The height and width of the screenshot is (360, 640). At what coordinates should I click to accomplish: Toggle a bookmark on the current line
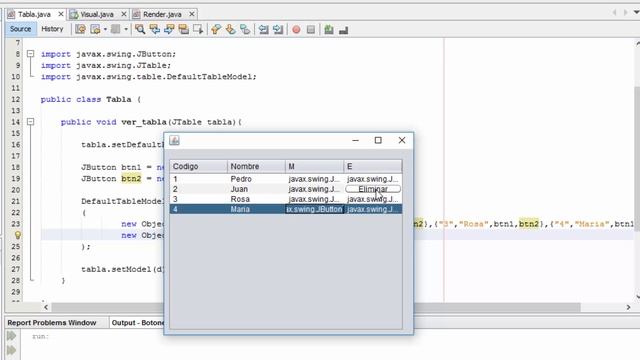pos(245,29)
